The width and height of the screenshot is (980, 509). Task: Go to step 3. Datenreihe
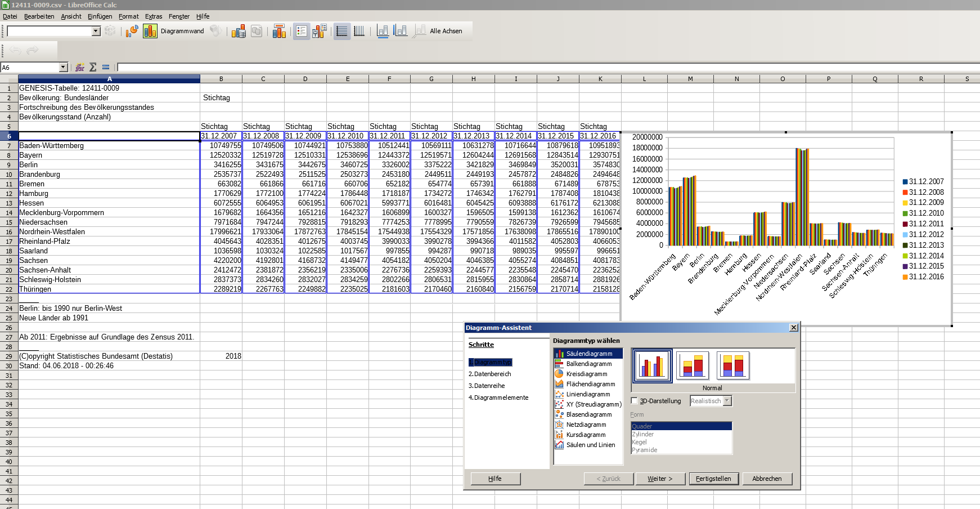click(x=487, y=386)
